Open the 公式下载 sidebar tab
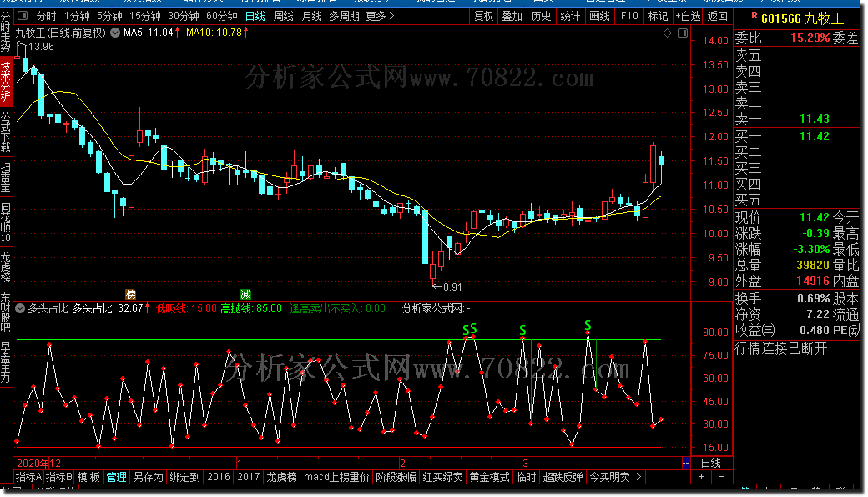Screen dimensions: 868x497 click(x=6, y=132)
